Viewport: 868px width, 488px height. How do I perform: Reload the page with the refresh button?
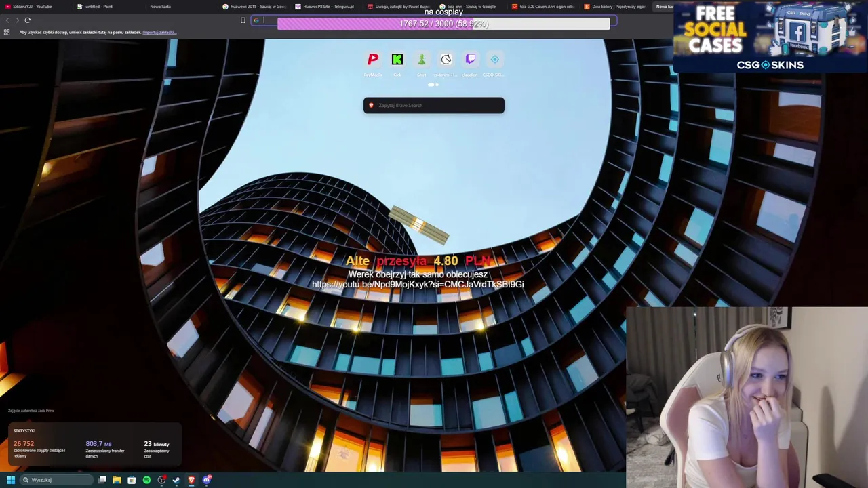click(x=28, y=20)
